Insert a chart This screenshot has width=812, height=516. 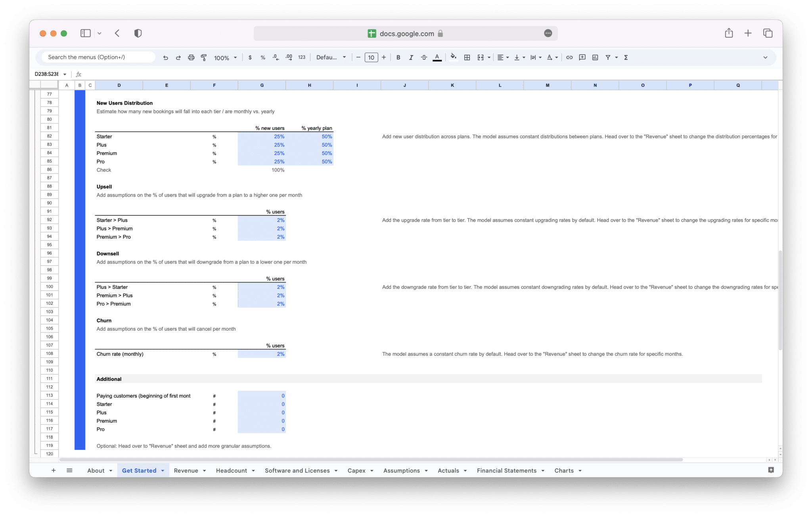(x=595, y=57)
